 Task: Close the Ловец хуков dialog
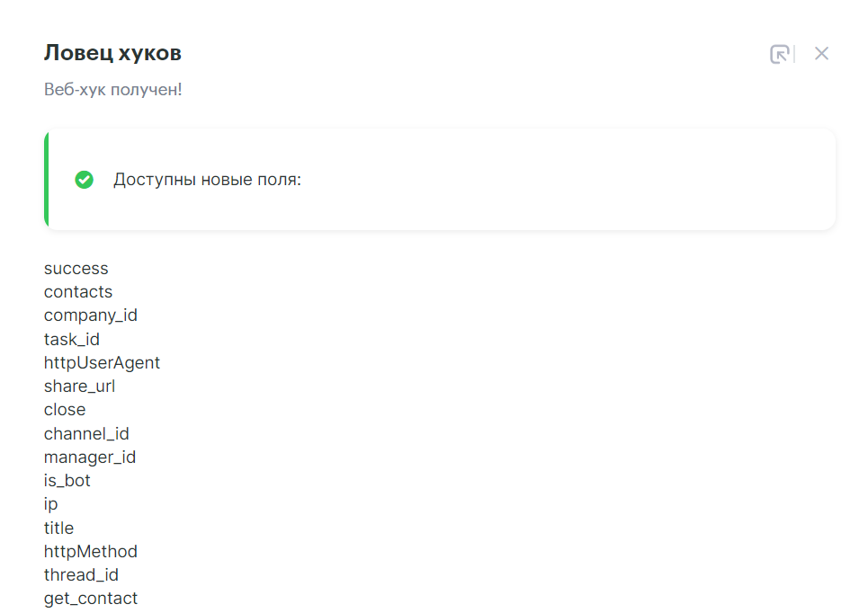(x=821, y=54)
